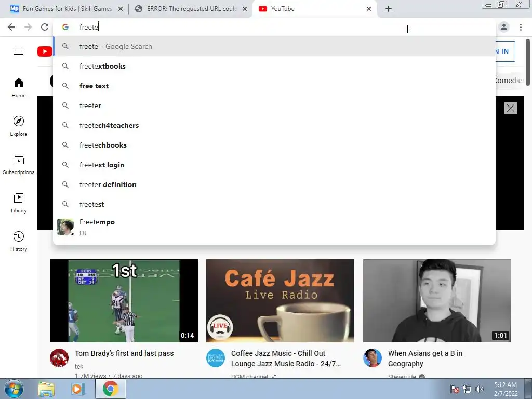The height and width of the screenshot is (399, 532).
Task: Click the 'tek' channel name
Action: [79, 366]
